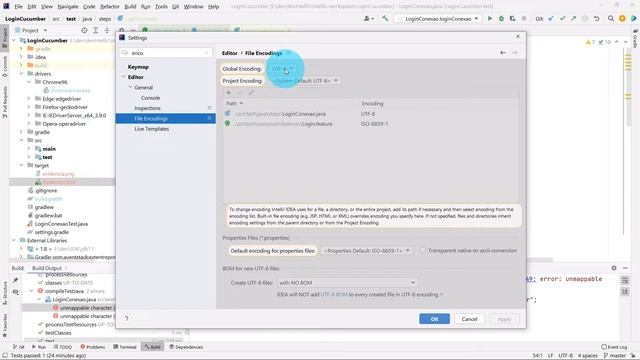Open Project view selector dropdown
This screenshot has width=640, height=360.
pyautogui.click(x=34, y=30)
